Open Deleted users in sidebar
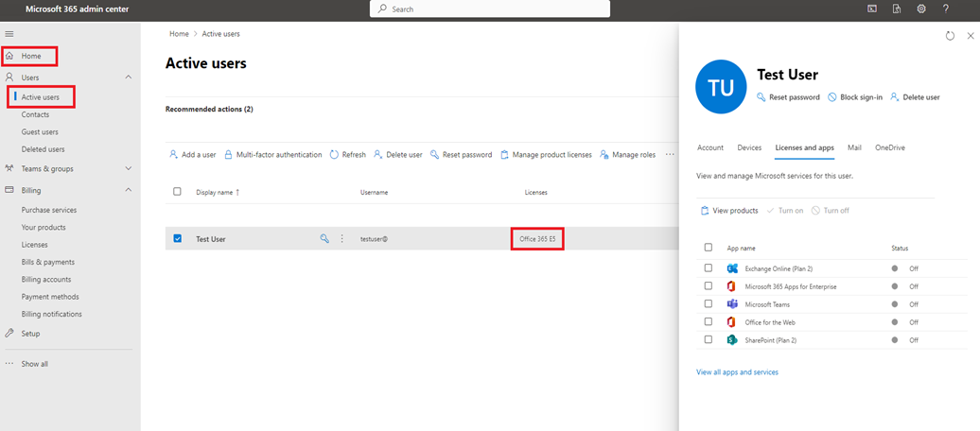980x431 pixels. pos(43,149)
